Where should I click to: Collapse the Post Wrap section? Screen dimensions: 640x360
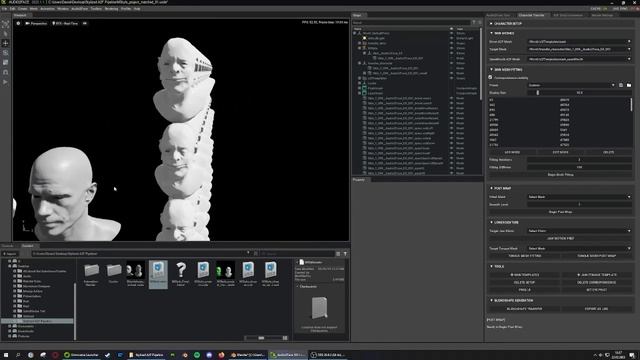click(500, 188)
